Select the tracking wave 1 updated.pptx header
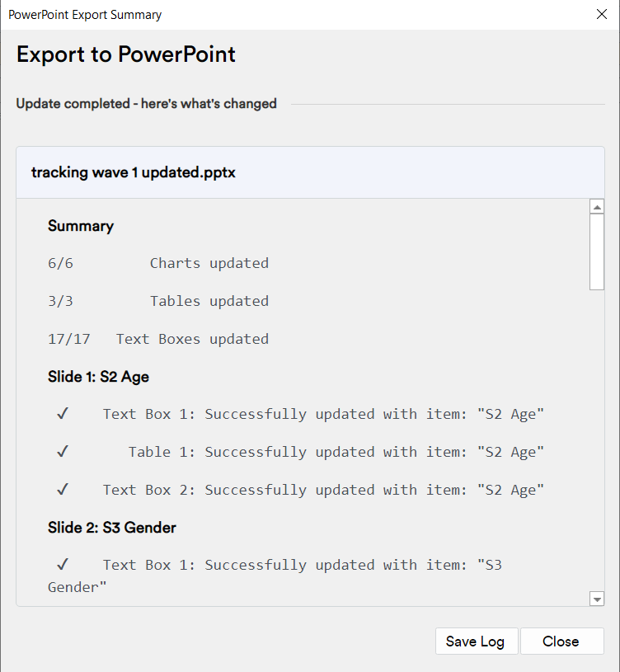620x672 pixels. (134, 172)
